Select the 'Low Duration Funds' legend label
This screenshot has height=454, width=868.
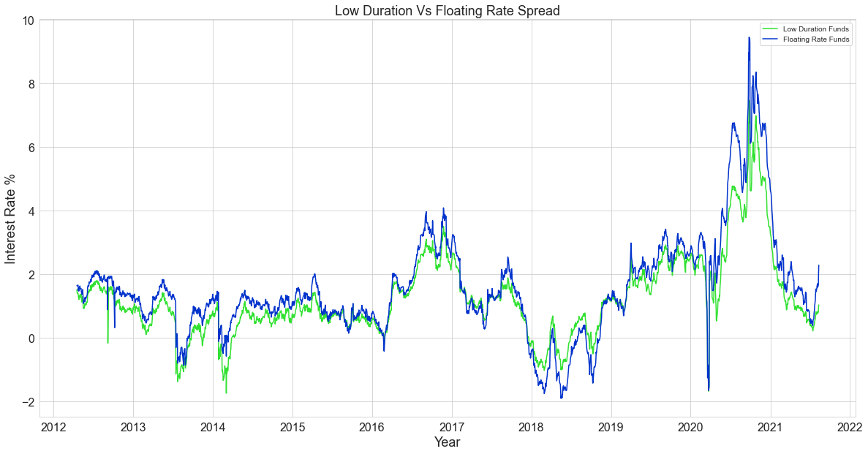click(x=816, y=29)
